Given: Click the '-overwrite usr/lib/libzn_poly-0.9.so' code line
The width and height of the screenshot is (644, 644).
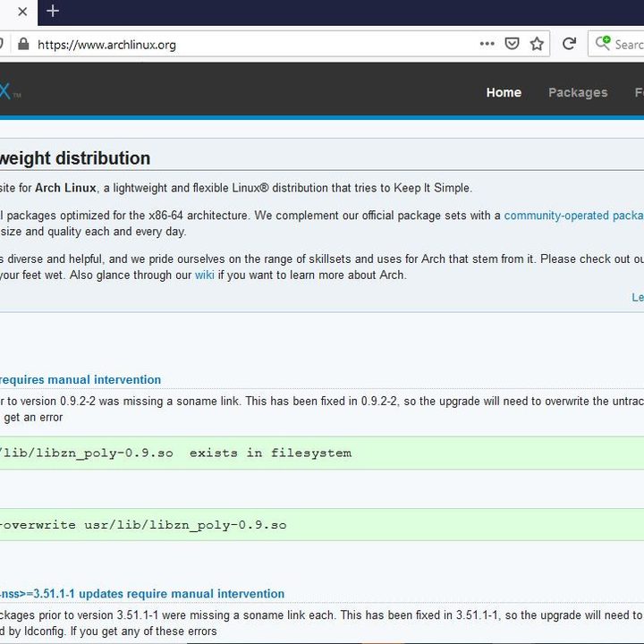Looking at the screenshot, I should tap(143, 525).
